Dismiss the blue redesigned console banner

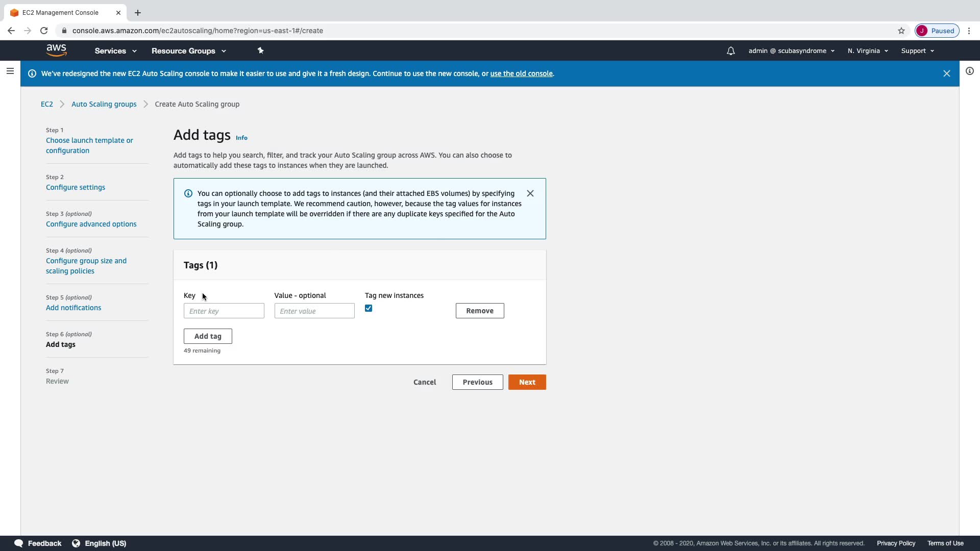946,73
